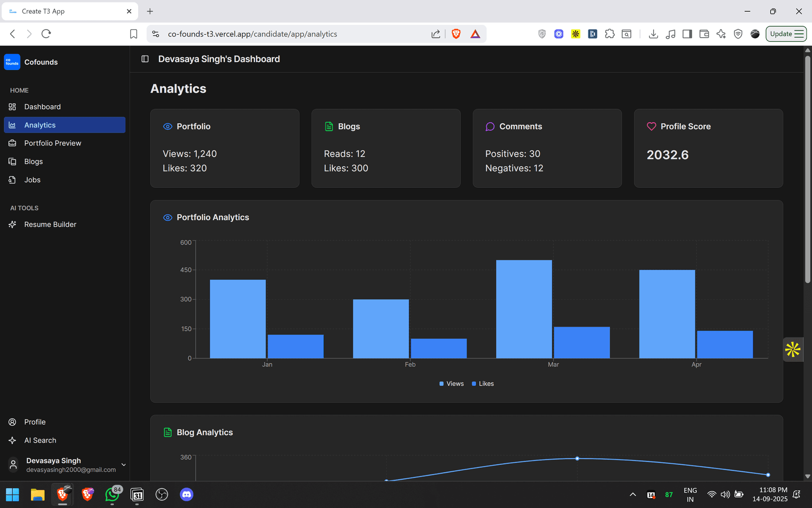Click the page vertical scrollbar
812x508 pixels.
[807, 169]
